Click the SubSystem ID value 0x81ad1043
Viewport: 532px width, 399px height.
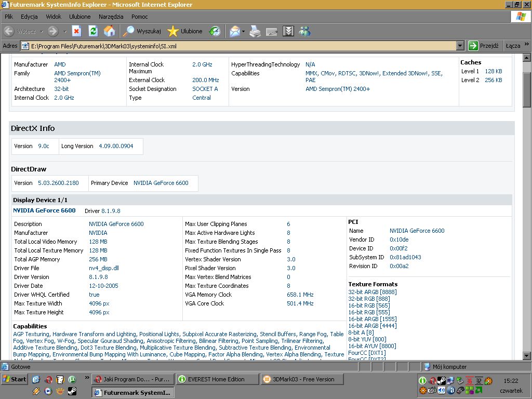pos(405,257)
